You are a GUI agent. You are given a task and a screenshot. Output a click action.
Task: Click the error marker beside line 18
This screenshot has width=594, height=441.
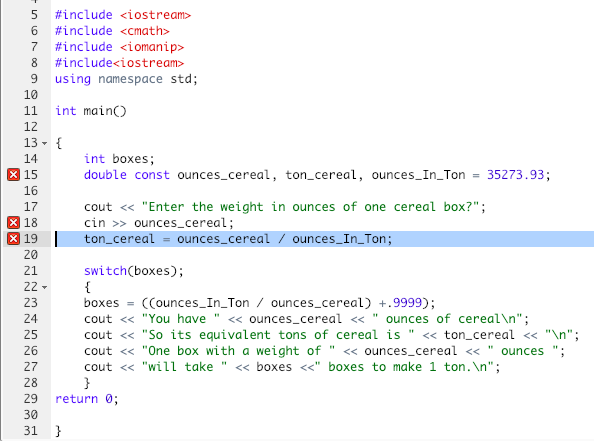click(x=13, y=222)
